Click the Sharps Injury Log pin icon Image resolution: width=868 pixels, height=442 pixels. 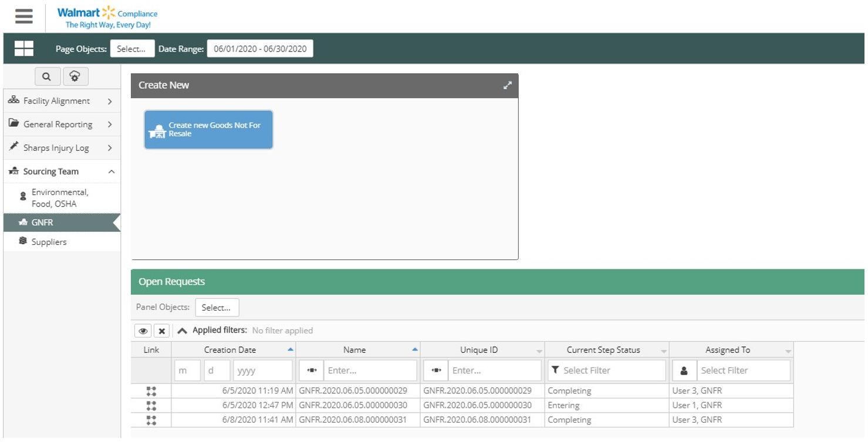click(13, 147)
